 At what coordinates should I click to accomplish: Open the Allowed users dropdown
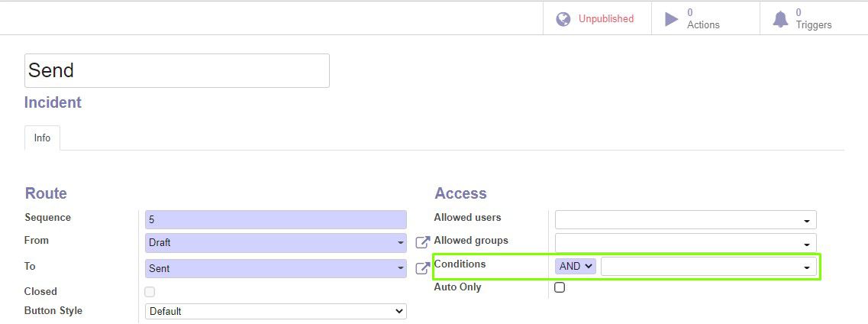(x=686, y=219)
